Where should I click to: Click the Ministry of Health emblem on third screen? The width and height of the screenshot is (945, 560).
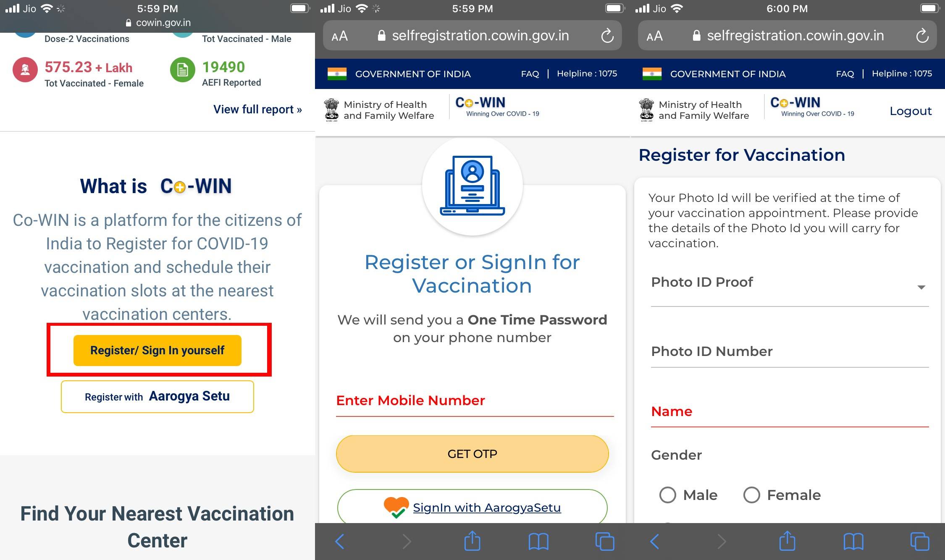646,111
